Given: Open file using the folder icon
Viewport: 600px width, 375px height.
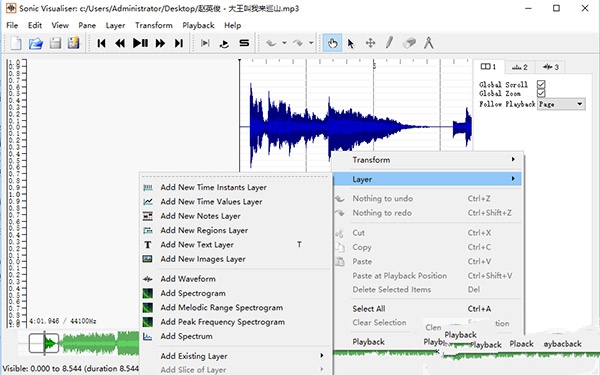Looking at the screenshot, I should click(x=36, y=43).
